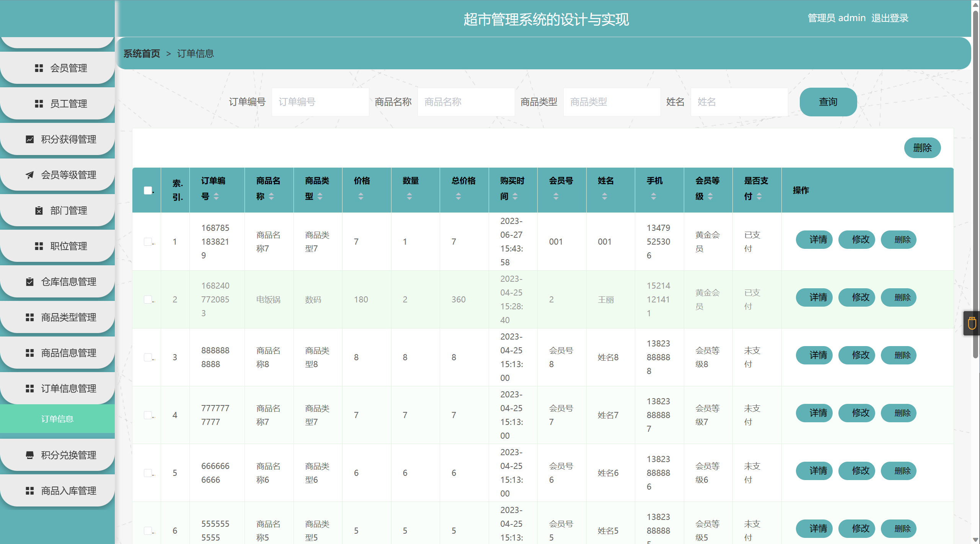Focus the 订单编号 search input
Viewport: 980px width, 544px height.
pyautogui.click(x=320, y=102)
